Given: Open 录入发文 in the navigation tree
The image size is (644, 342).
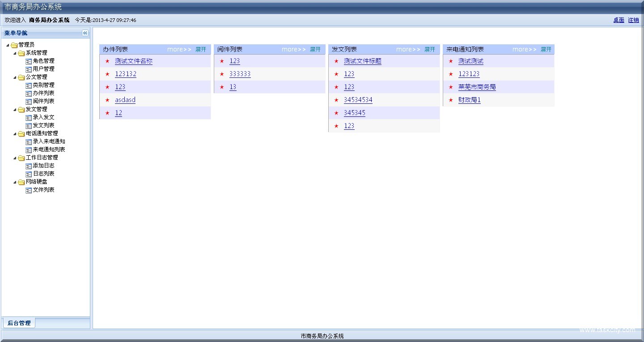Looking at the screenshot, I should [43, 117].
